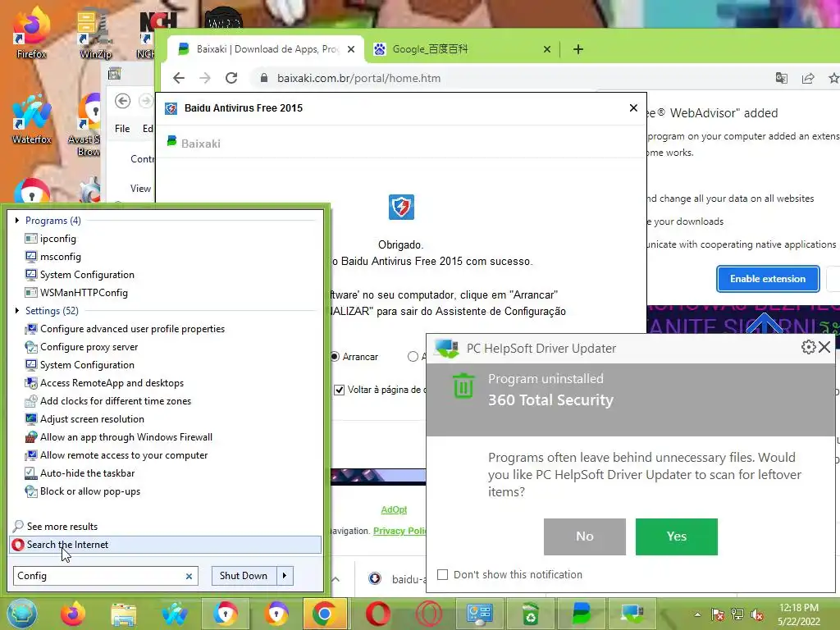840x630 pixels.
Task: Click the baixaki.com.br address bar
Action: click(x=359, y=78)
